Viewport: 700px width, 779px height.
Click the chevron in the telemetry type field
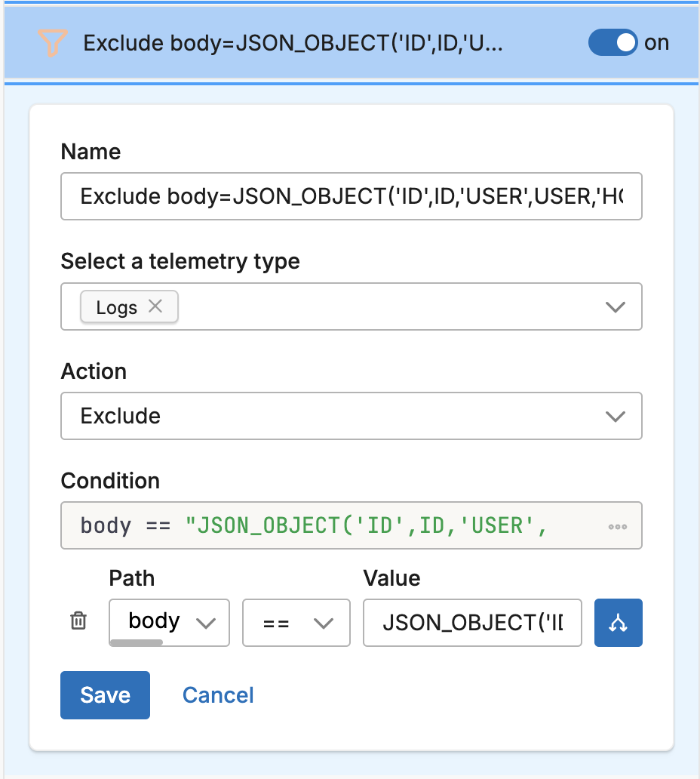(616, 307)
